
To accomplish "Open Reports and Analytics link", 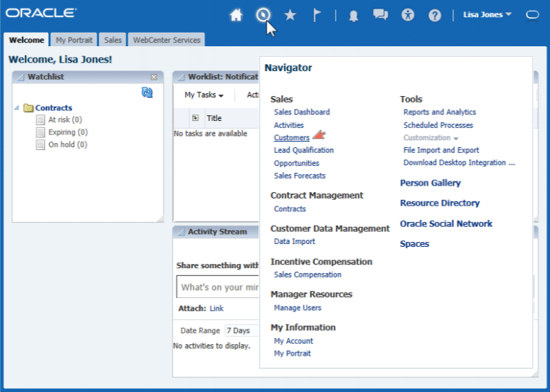I will point(439,112).
